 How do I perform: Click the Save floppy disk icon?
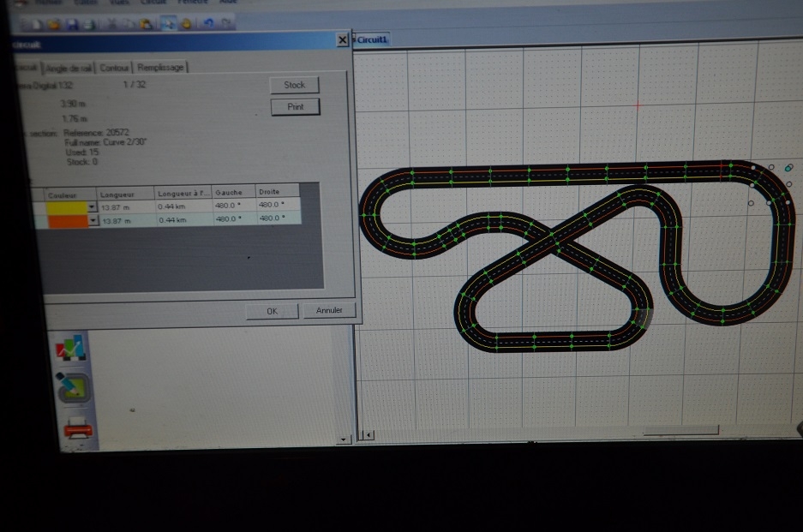point(72,24)
